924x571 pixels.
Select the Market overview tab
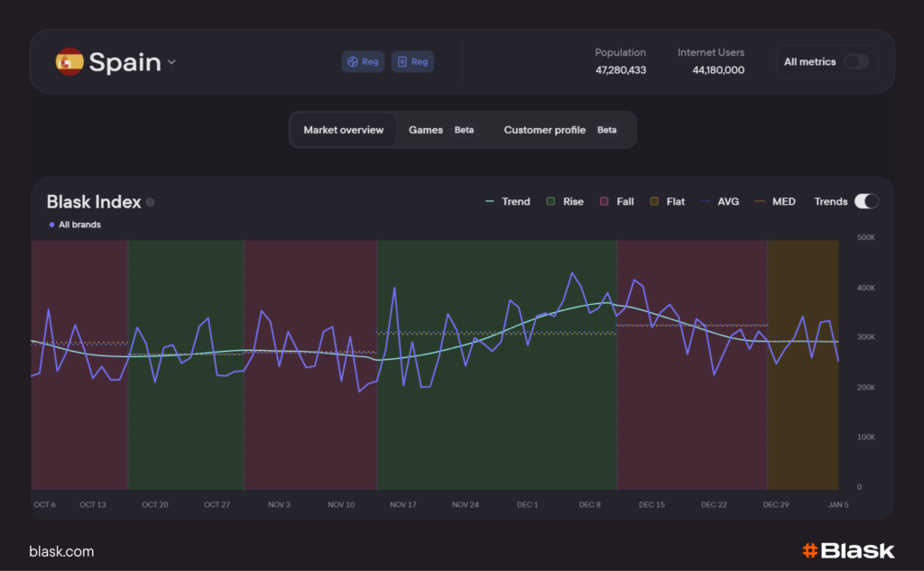click(343, 130)
